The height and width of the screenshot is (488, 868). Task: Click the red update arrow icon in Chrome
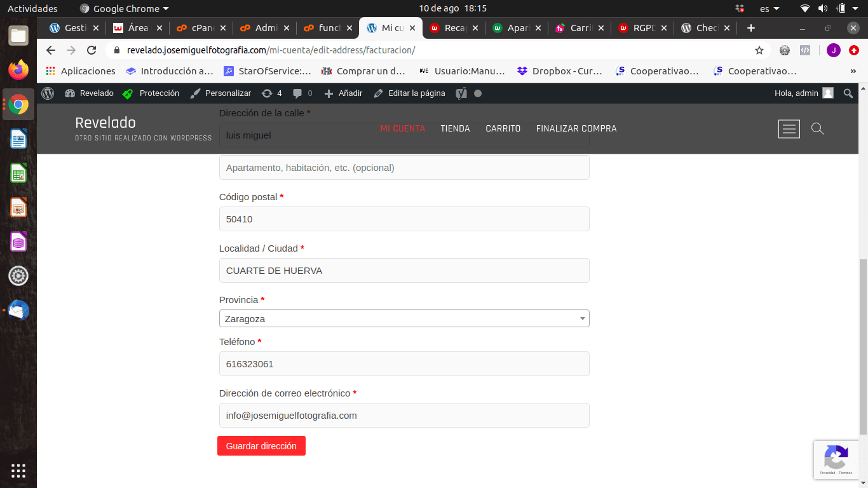[854, 50]
